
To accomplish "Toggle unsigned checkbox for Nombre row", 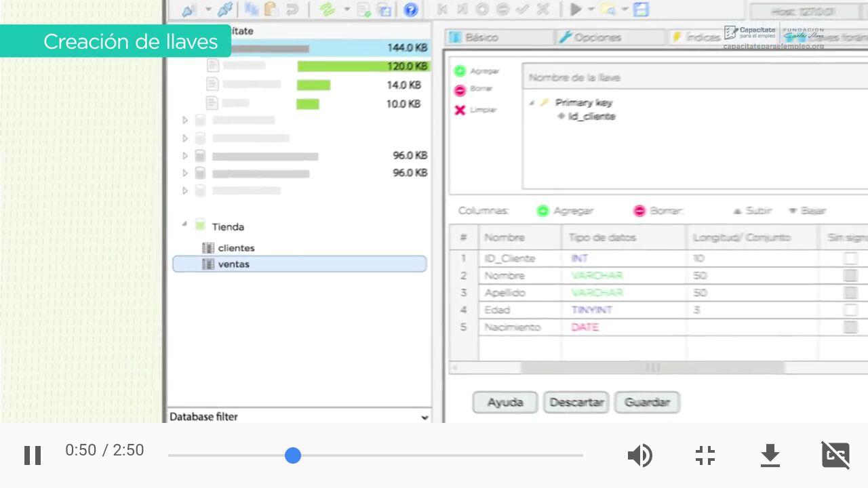I will 850,275.
